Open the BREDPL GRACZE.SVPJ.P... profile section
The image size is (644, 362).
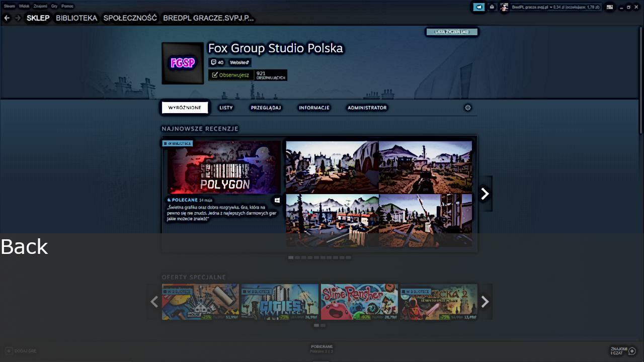(x=208, y=18)
